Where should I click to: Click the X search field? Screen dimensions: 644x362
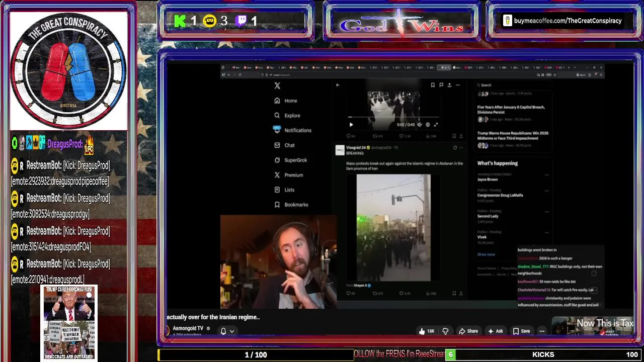point(512,85)
